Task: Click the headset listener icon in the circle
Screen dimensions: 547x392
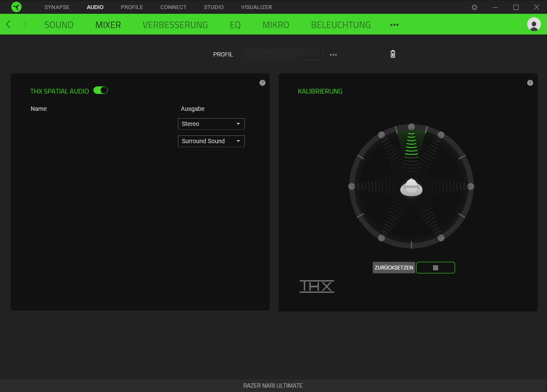Action: coord(411,188)
